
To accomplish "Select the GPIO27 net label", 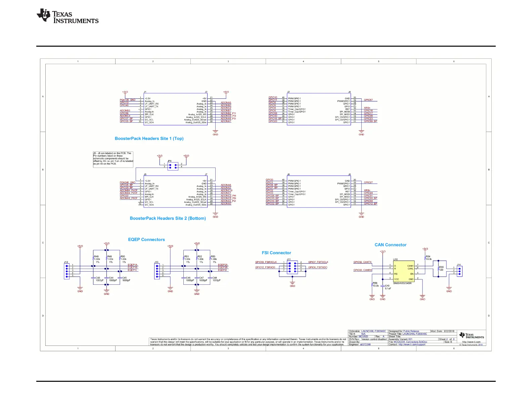I will [x=368, y=183].
